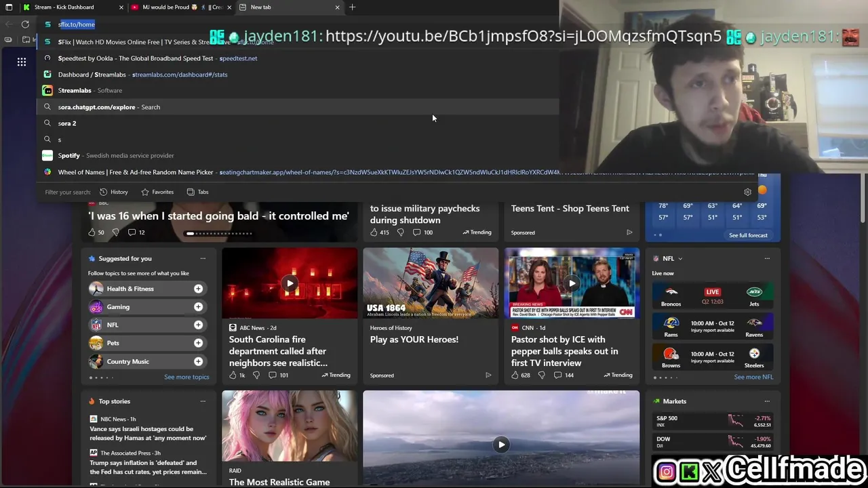
Task: Open comments on South Carolina fire article
Action: pos(278,375)
